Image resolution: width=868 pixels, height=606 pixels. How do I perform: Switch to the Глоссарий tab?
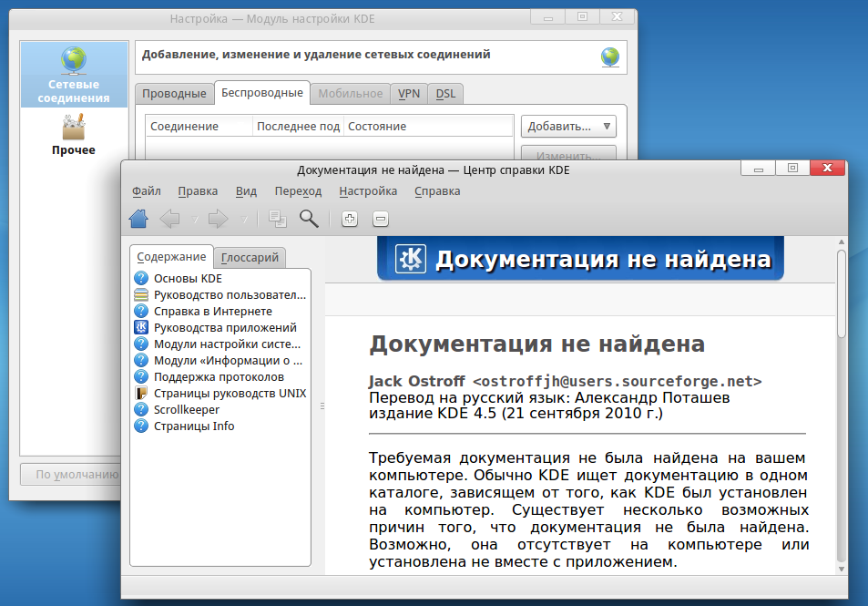(250, 258)
